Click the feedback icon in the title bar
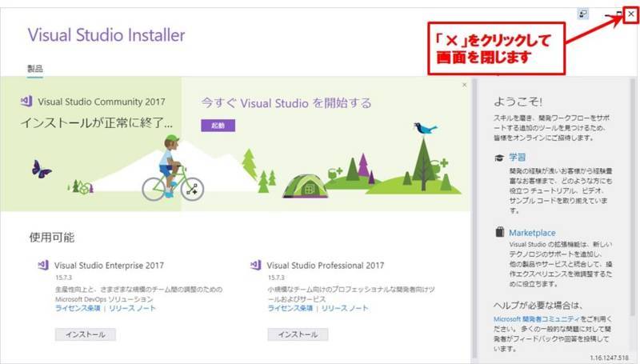 [x=583, y=14]
